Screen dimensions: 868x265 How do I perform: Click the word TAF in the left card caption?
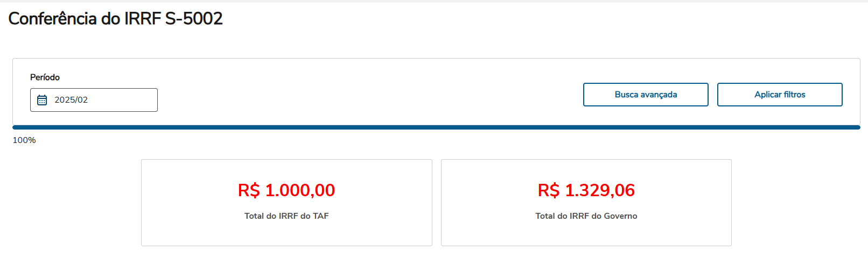click(x=321, y=216)
